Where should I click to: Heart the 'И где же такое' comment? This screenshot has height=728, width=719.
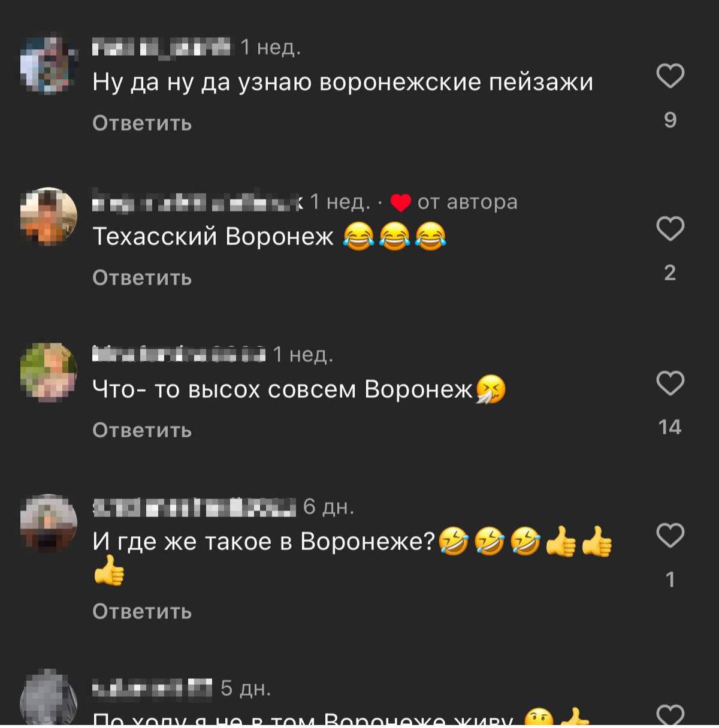point(670,535)
